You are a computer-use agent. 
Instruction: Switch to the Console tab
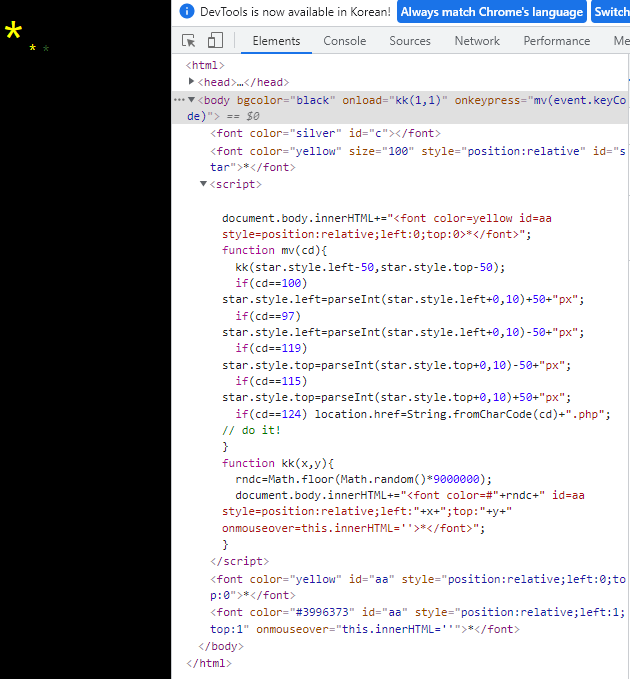345,41
